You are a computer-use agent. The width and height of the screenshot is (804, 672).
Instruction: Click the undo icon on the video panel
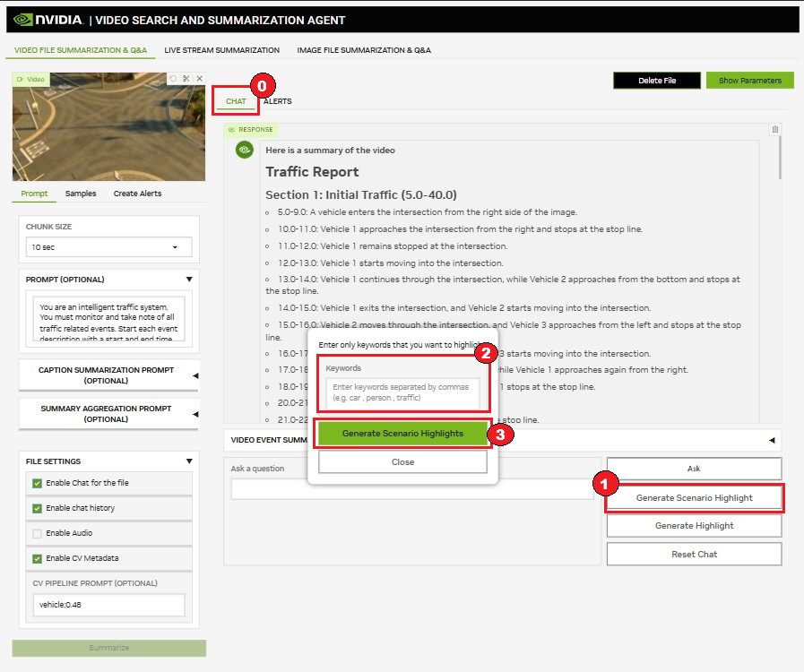pyautogui.click(x=173, y=79)
